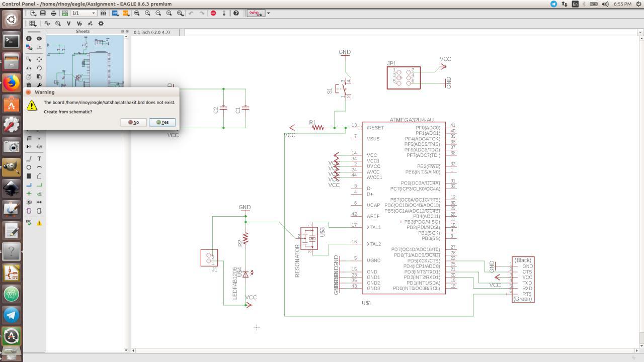This screenshot has height=362, width=644.
Task: Close the Sheets panel
Action: pyautogui.click(x=127, y=31)
